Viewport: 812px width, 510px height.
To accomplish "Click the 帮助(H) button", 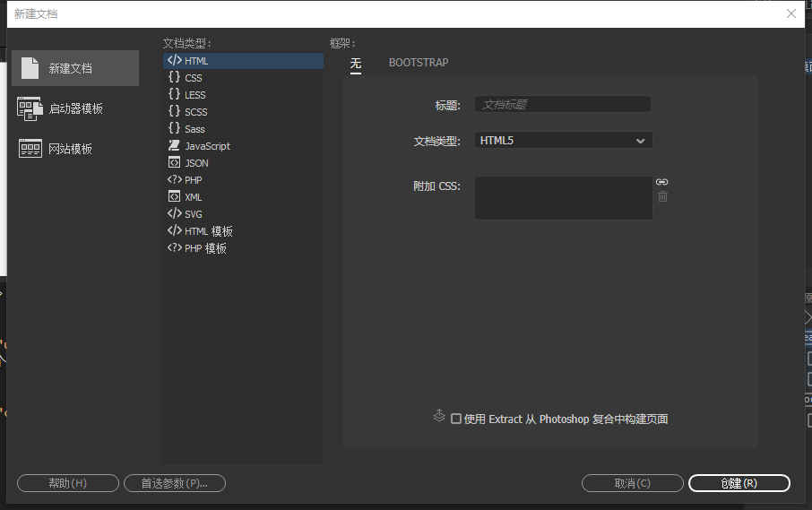I will (68, 483).
